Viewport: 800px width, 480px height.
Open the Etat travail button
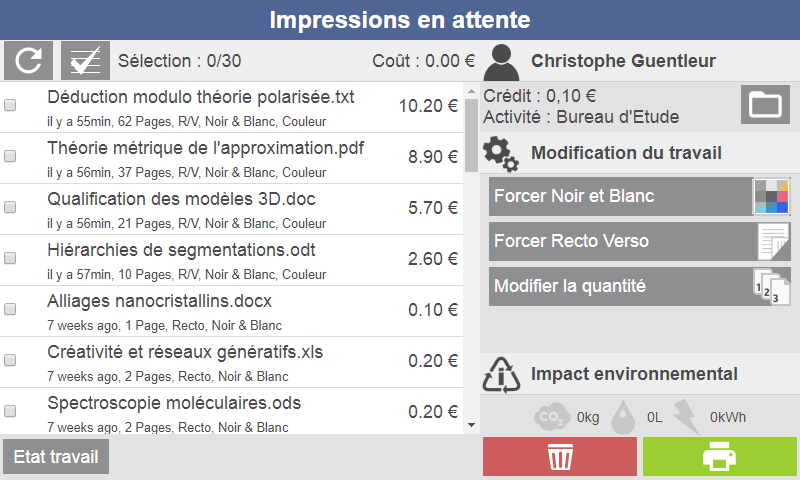[56, 457]
